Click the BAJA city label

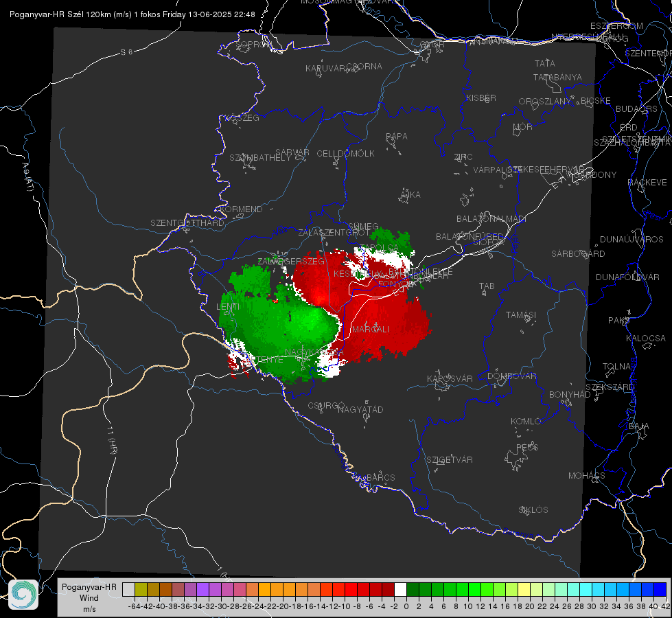tap(639, 426)
